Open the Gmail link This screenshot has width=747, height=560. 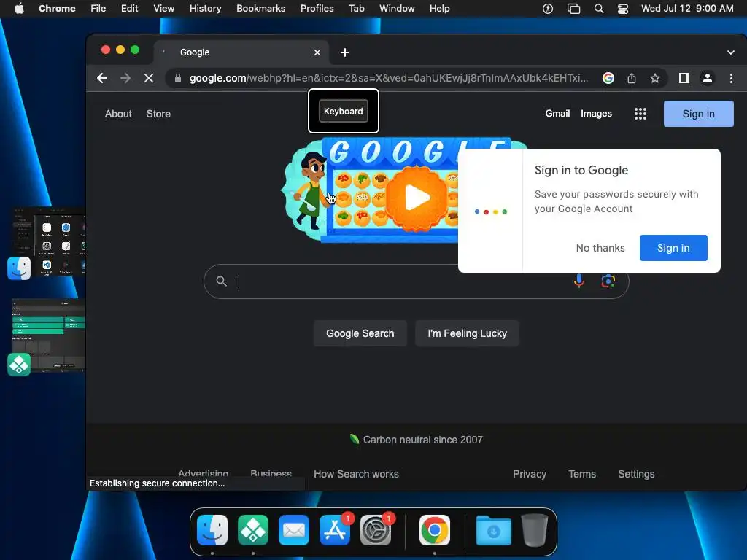pyautogui.click(x=557, y=113)
